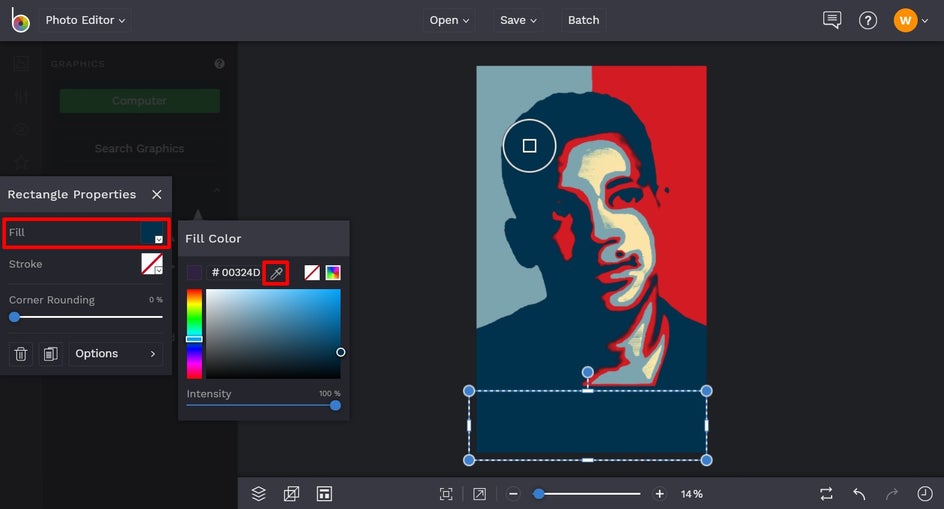Screen dimensions: 944x509
Task: Select the no-color transparent swatch
Action: click(x=312, y=273)
